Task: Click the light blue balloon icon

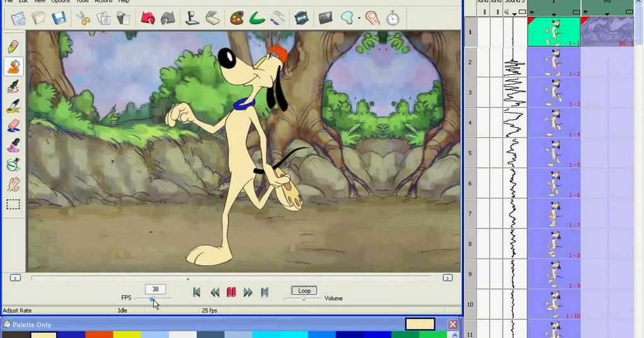Action: (x=347, y=18)
